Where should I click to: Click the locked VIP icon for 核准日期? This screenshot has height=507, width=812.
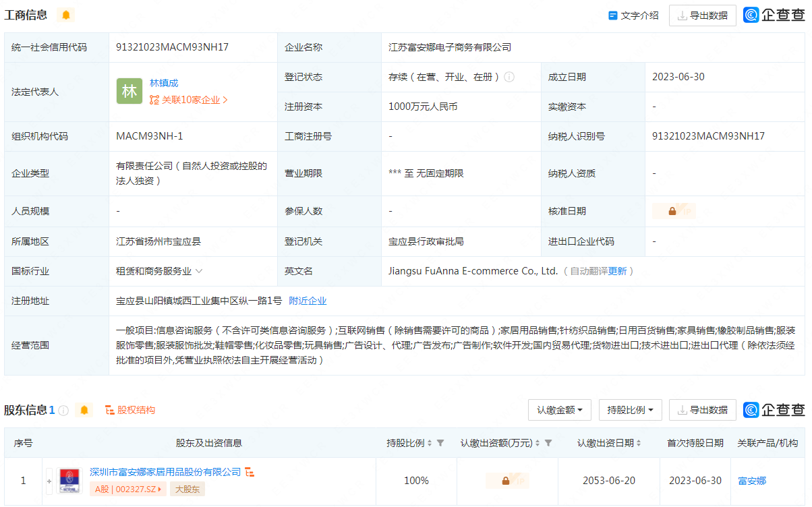[x=674, y=211]
